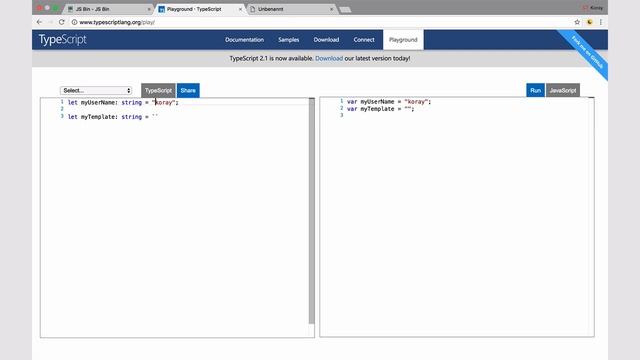The image size is (640, 360).
Task: Click the browser extension icon beside the star
Action: click(x=589, y=22)
